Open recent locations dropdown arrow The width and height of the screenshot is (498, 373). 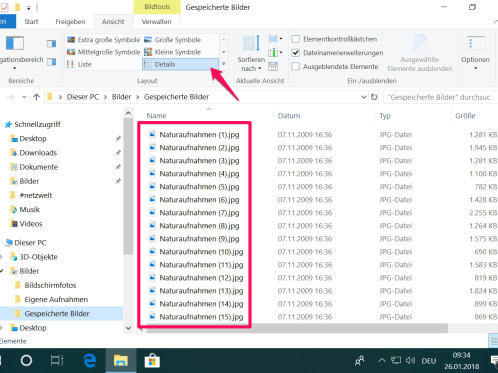pyautogui.click(x=24, y=97)
